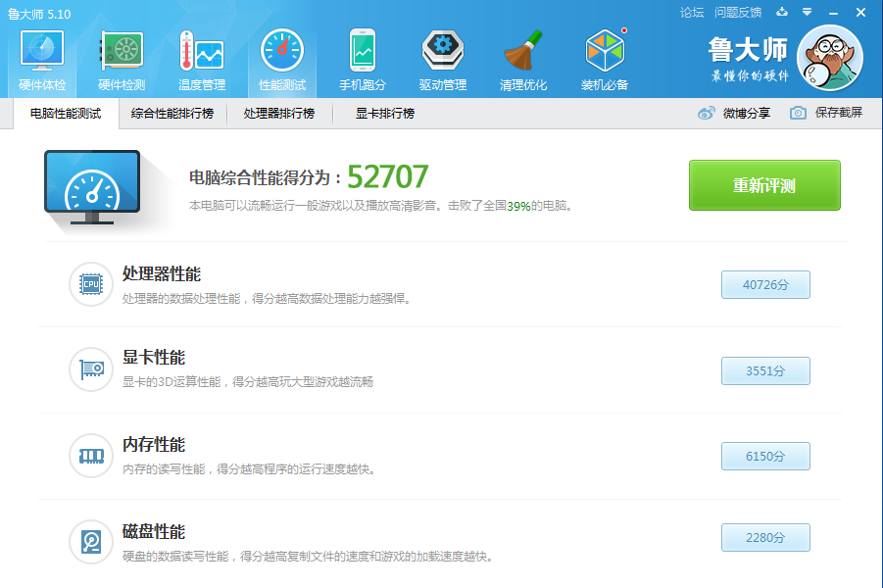Switch to 电脑性能测试 tab

[66, 114]
